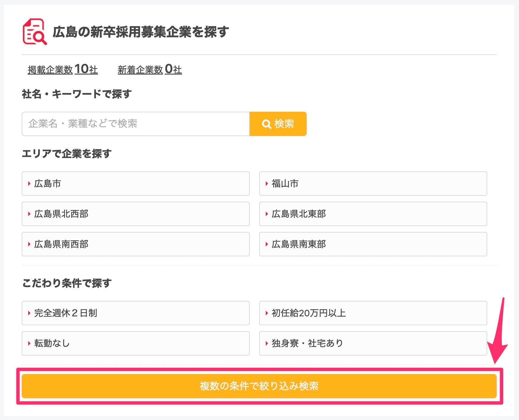
Task: Click the red arrow beside 完全週休2日制
Action: point(29,313)
